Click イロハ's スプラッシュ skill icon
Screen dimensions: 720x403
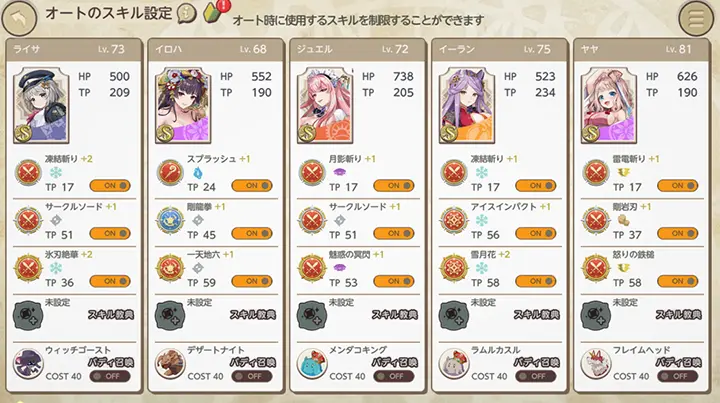point(170,173)
